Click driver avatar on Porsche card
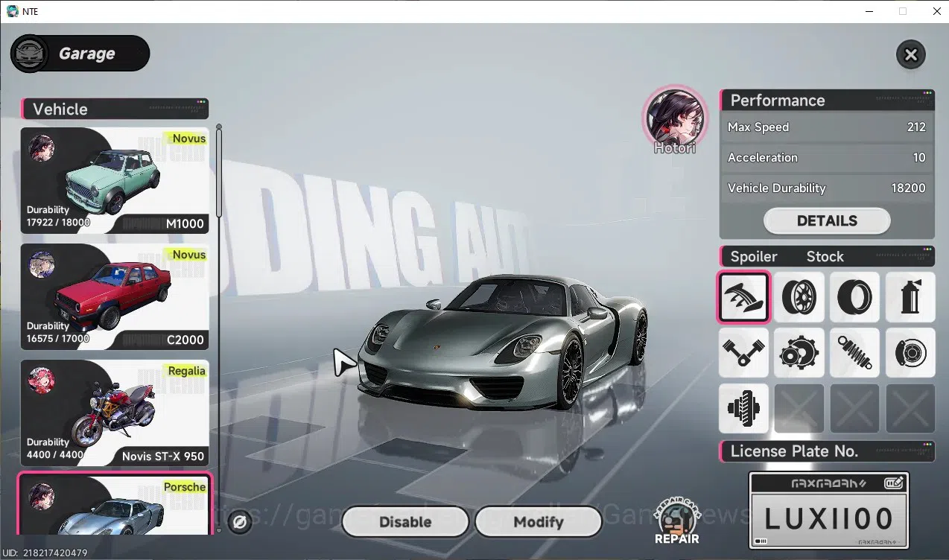Image resolution: width=949 pixels, height=560 pixels. [x=42, y=496]
